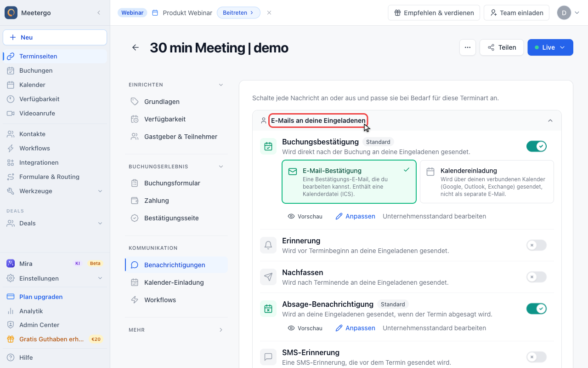Click the Team einladen button
Image resolution: width=588 pixels, height=368 pixels.
[x=517, y=13]
